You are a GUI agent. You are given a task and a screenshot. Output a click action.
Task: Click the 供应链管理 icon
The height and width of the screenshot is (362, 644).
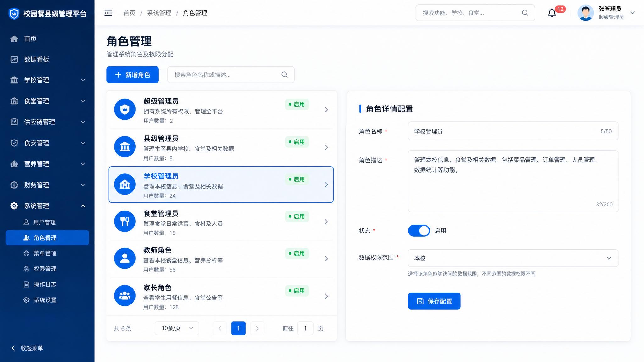(14, 122)
